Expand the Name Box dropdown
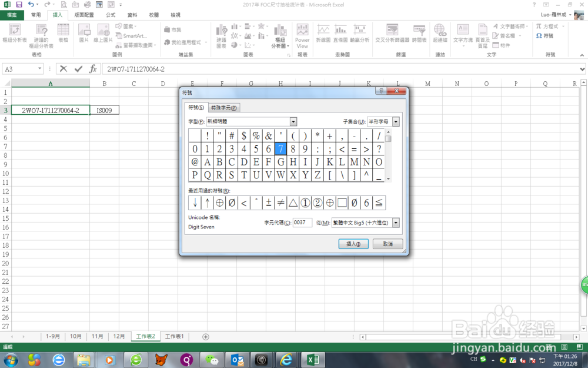This screenshot has height=368, width=588. click(39, 69)
